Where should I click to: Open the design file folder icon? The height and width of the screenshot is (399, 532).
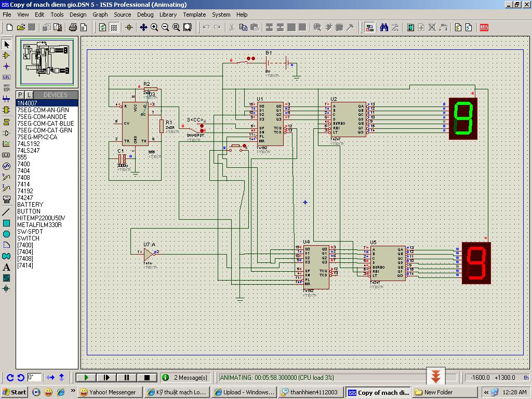click(x=21, y=28)
